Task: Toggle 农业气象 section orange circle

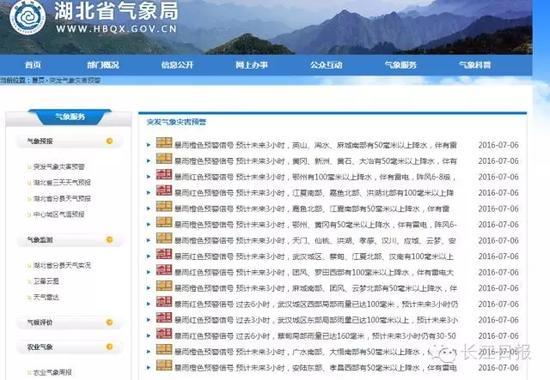Action: [109, 347]
